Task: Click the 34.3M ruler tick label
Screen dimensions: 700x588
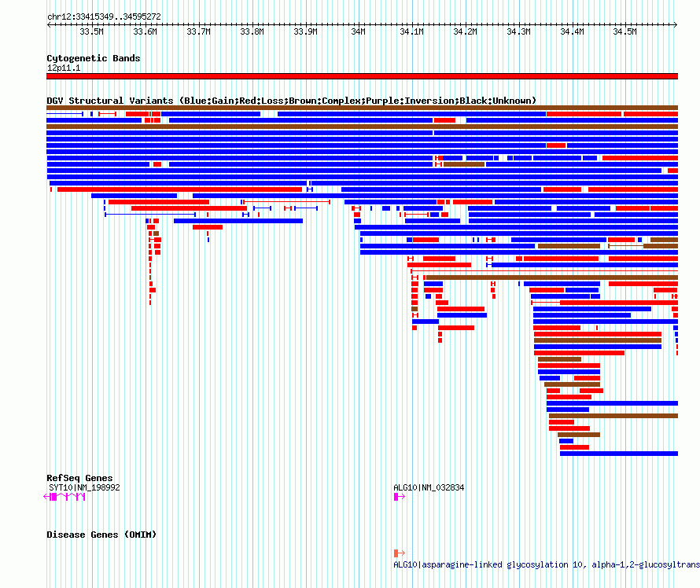Action: click(519, 31)
